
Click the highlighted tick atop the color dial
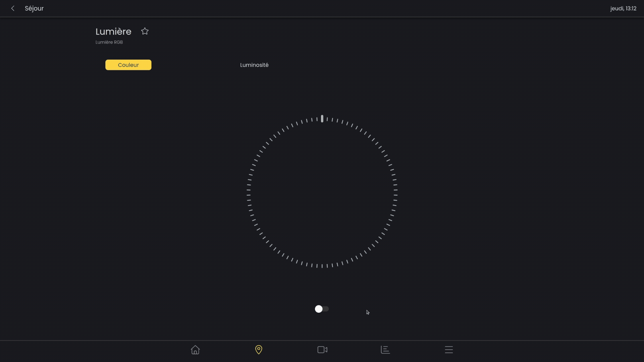click(322, 118)
